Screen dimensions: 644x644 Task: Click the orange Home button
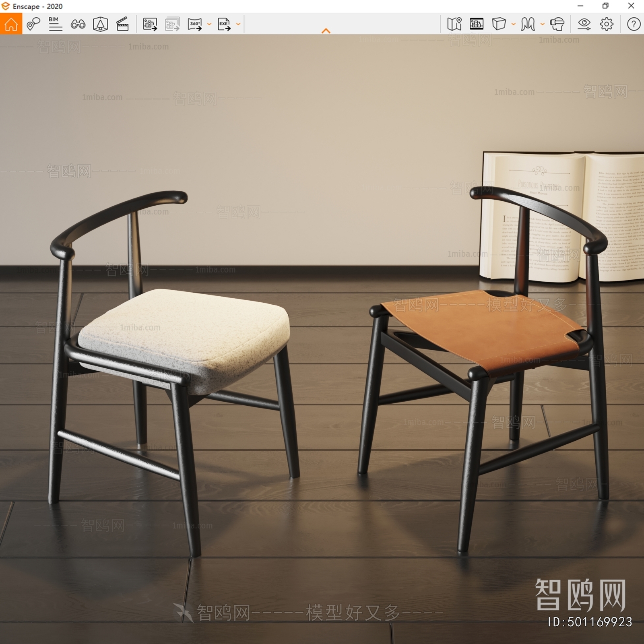pyautogui.click(x=11, y=24)
